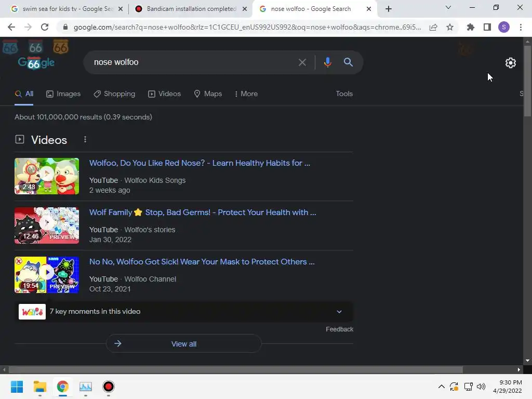Open the monitor graph app on taskbar

pos(86,387)
